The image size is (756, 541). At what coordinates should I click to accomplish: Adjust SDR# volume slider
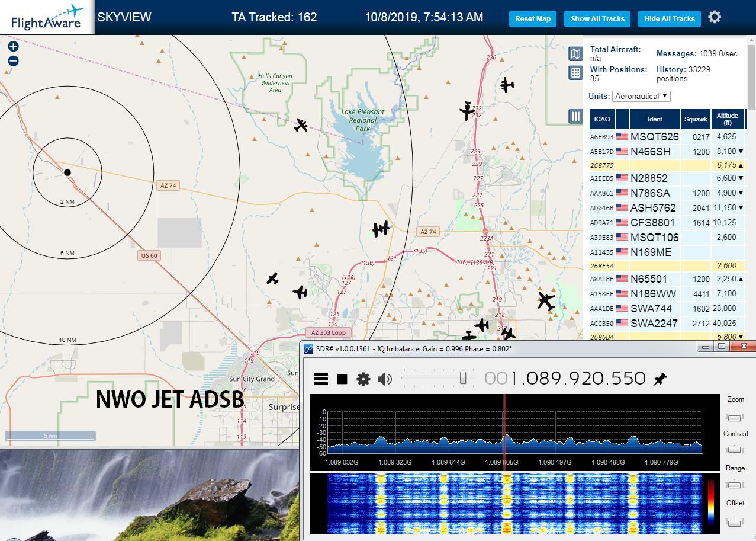pyautogui.click(x=464, y=377)
